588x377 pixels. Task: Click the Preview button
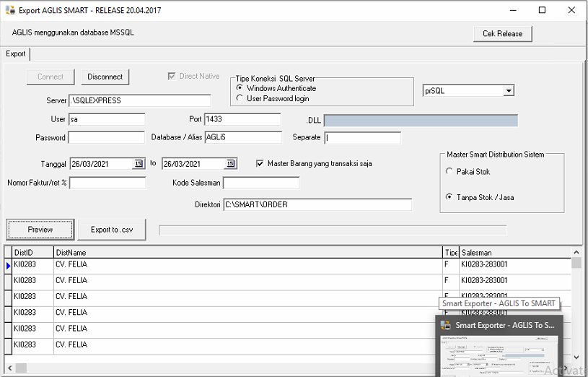[40, 230]
